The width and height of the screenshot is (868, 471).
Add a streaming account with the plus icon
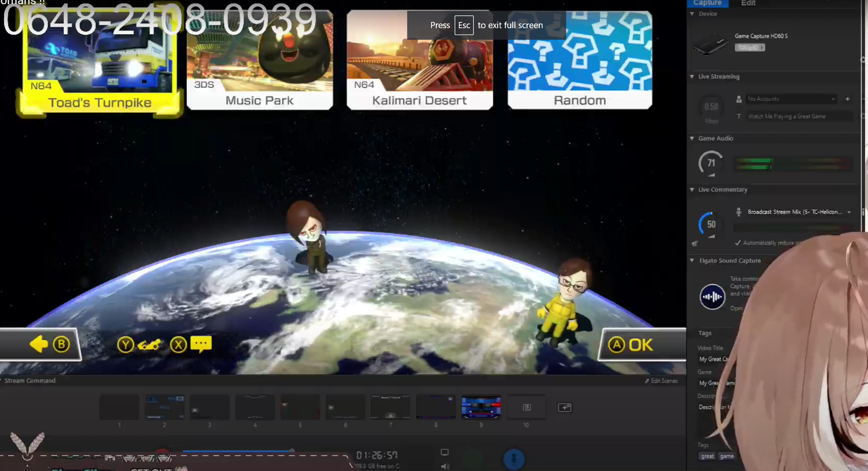[x=848, y=99]
